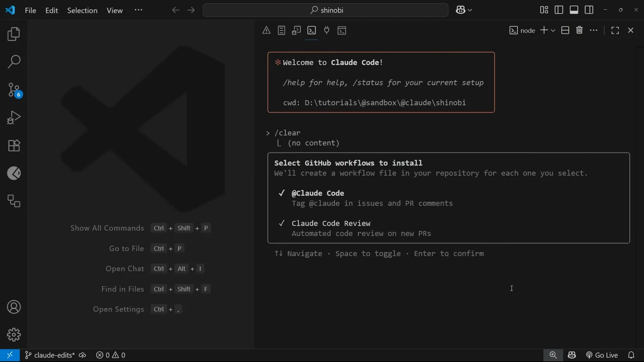
Task: Click the 'Find in Files' hint
Action: pyautogui.click(x=122, y=289)
